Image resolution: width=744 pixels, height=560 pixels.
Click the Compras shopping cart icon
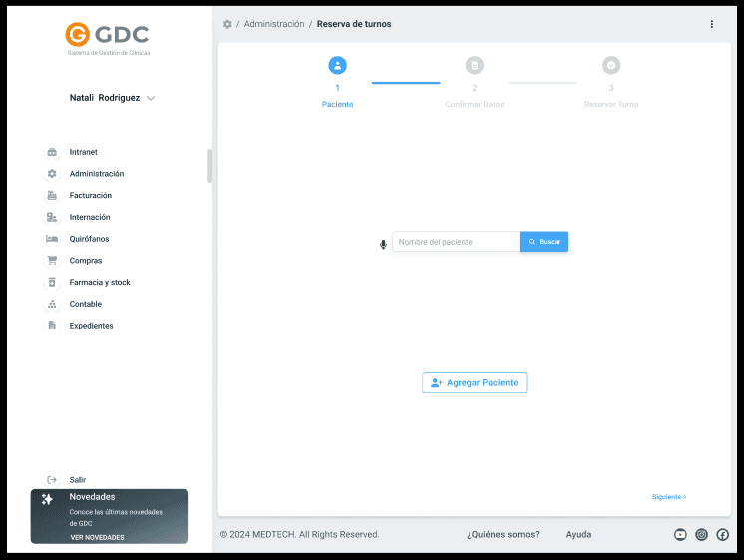pyautogui.click(x=52, y=261)
